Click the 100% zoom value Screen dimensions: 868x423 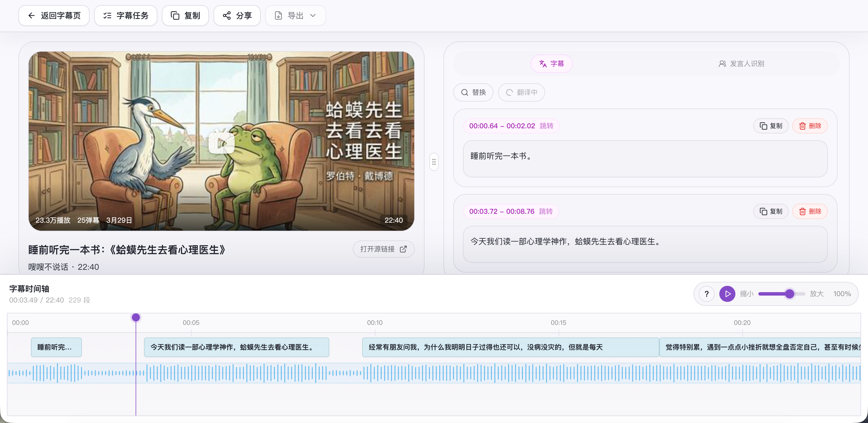coord(842,294)
